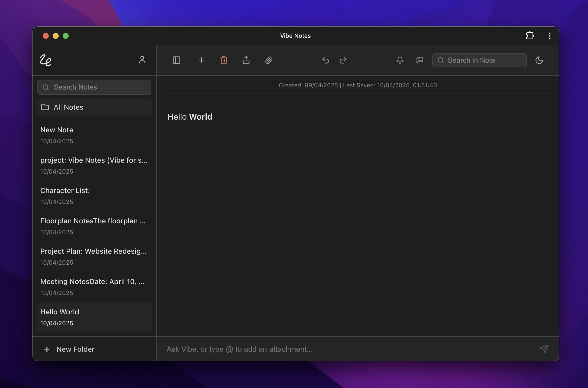Viewport: 588px width, 388px height.
Task: Open the chat comments icon
Action: pos(420,60)
